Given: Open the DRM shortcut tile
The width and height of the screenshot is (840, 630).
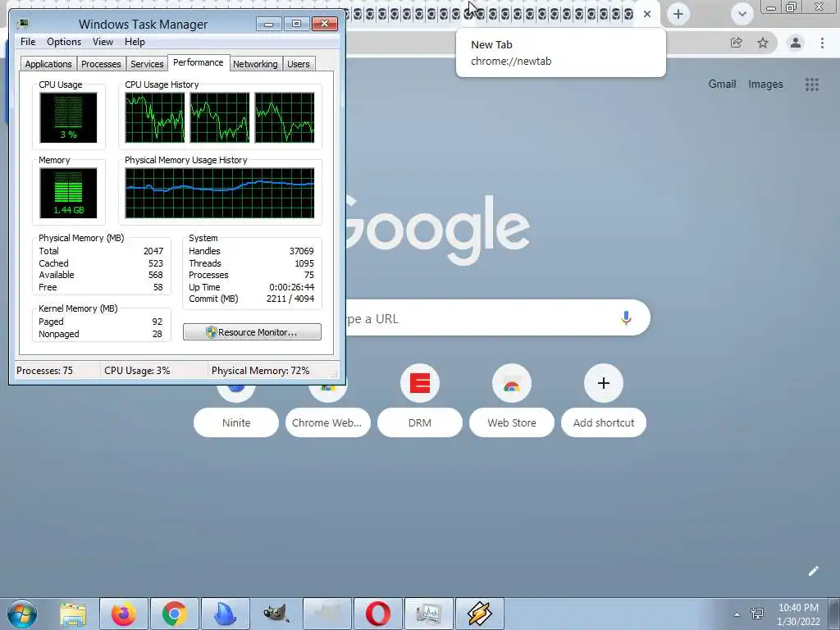Looking at the screenshot, I should click(419, 400).
